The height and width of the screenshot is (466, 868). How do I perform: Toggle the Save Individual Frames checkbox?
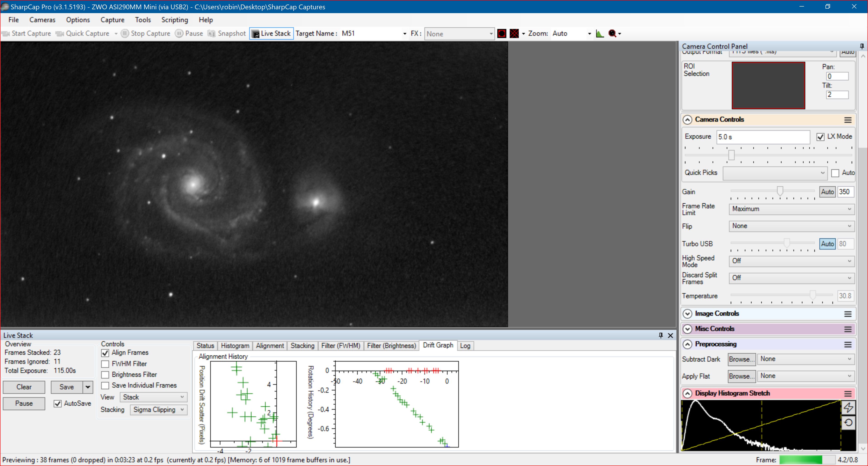pos(105,385)
